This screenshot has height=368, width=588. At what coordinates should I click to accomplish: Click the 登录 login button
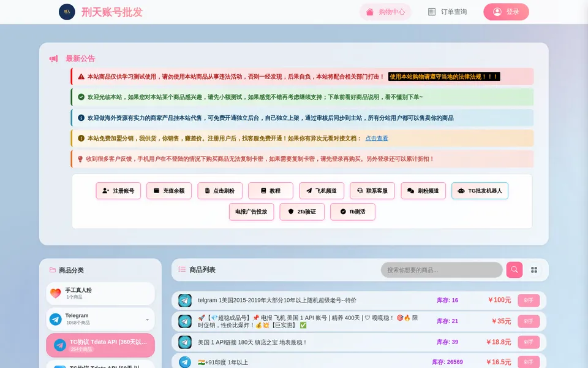point(506,12)
